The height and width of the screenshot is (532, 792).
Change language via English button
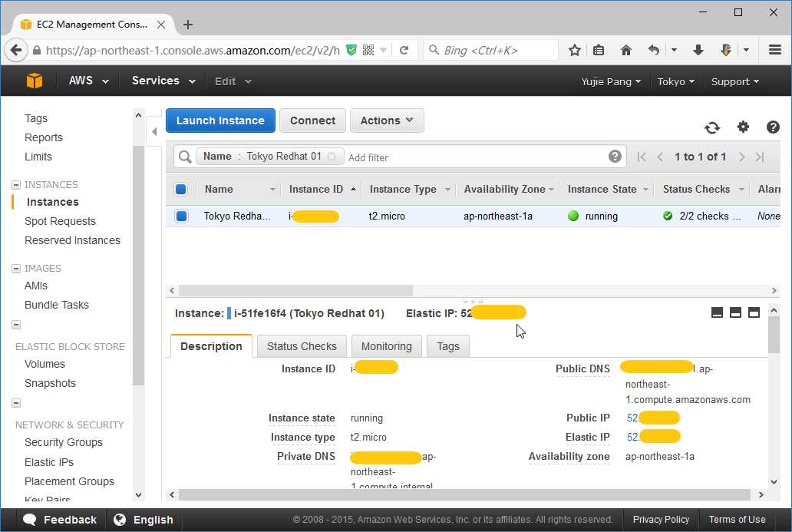point(144,520)
